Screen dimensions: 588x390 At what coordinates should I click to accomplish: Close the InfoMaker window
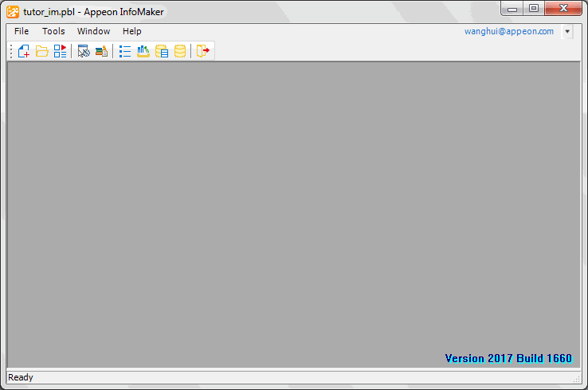[563, 8]
